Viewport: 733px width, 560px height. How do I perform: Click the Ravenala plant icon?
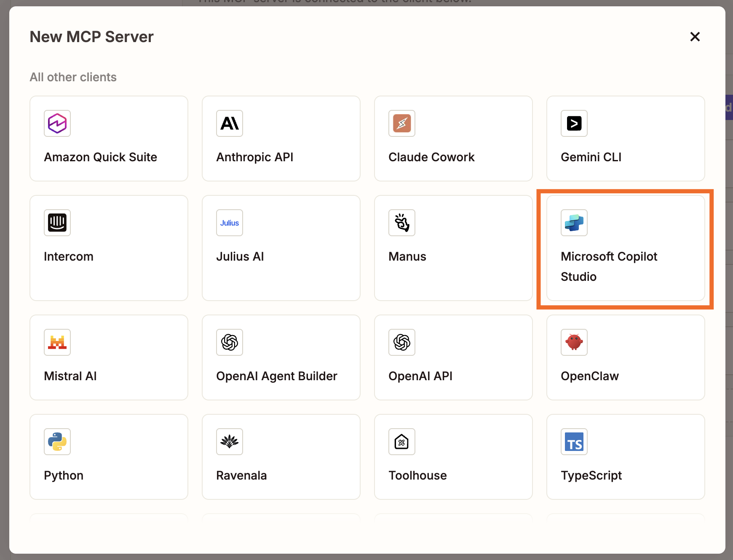pos(229,442)
